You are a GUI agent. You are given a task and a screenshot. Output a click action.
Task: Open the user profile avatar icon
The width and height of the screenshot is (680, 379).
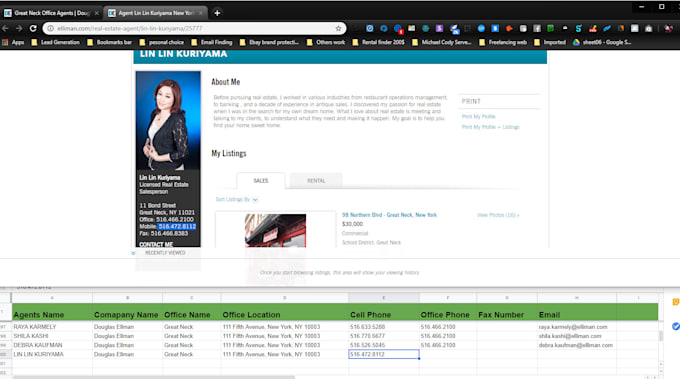pyautogui.click(x=668, y=28)
